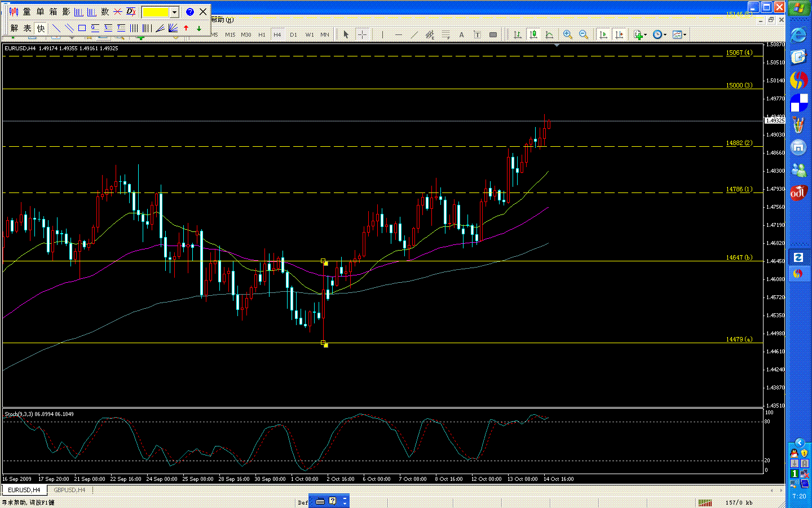Open the chart templates dropdown

(x=679, y=35)
